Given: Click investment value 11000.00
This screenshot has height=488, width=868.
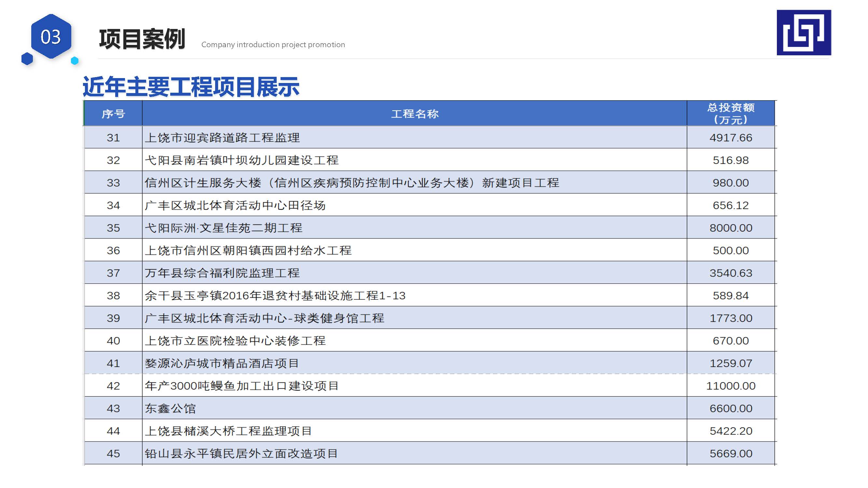Looking at the screenshot, I should (731, 386).
